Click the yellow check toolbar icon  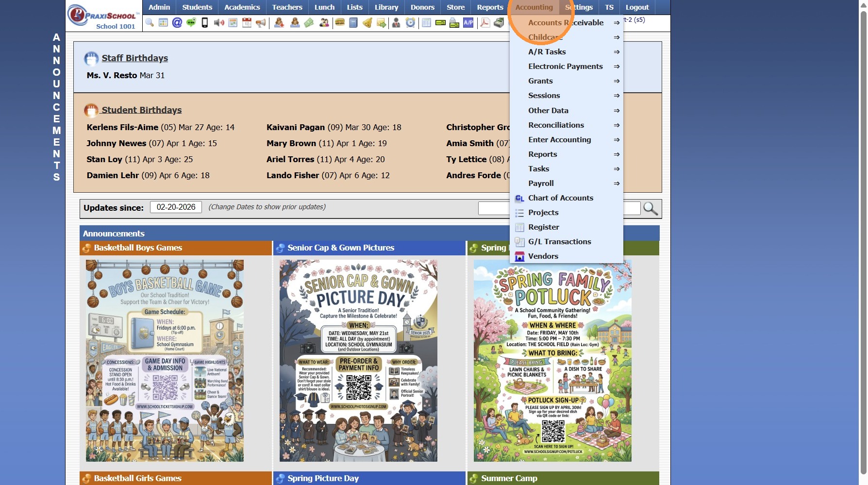point(441,23)
